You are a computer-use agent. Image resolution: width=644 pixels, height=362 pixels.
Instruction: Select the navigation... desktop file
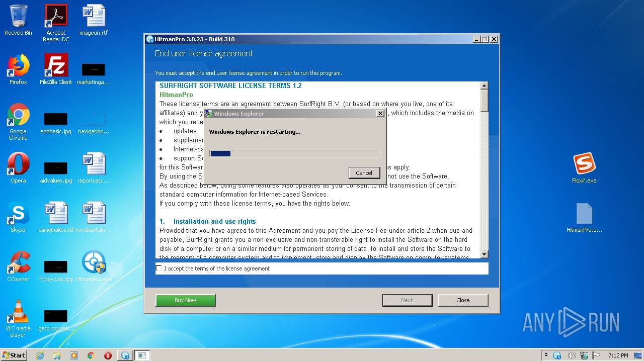pyautogui.click(x=94, y=123)
